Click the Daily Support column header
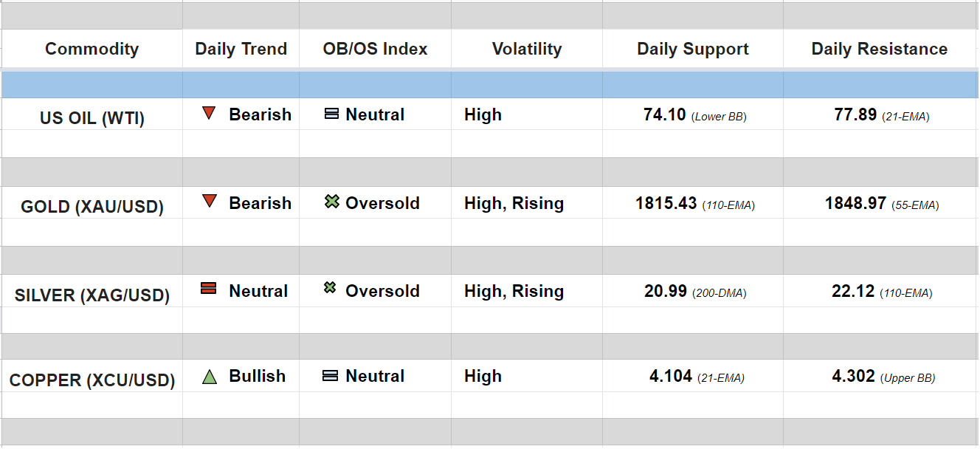This screenshot has height=449, width=980. tap(692, 49)
